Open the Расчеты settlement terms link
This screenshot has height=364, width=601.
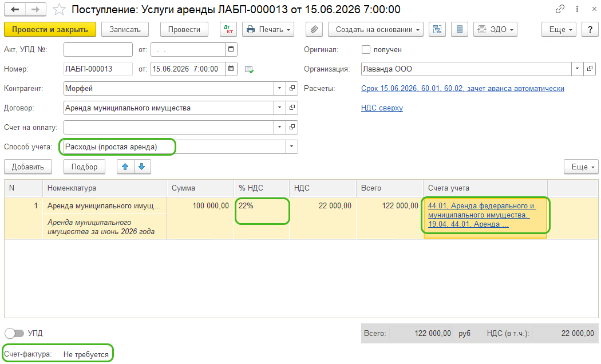(462, 89)
